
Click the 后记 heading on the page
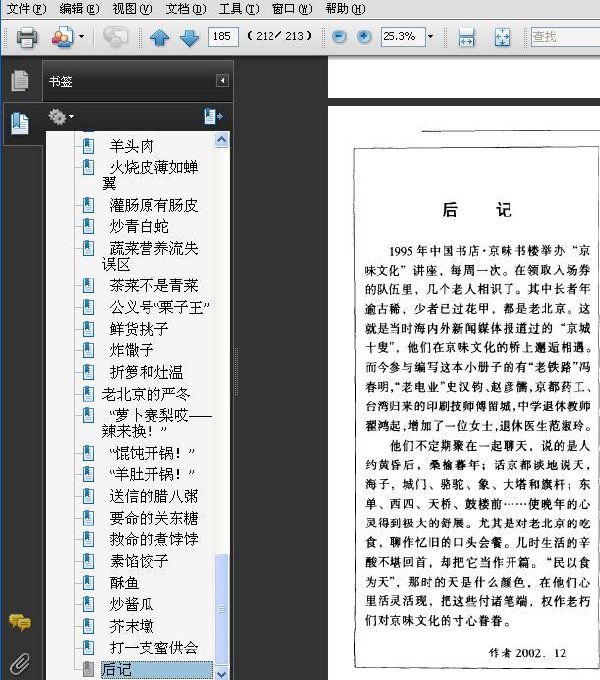[x=477, y=210]
